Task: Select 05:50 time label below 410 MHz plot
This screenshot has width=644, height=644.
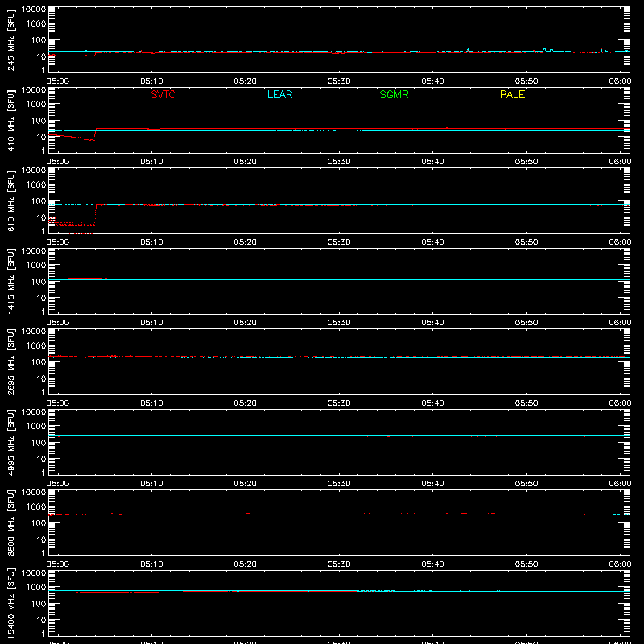Action: tap(526, 162)
